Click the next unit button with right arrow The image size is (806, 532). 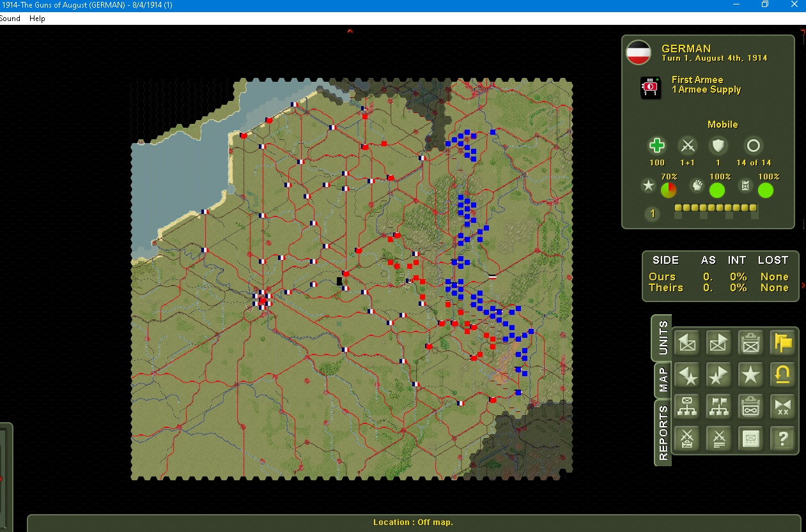[x=718, y=343]
